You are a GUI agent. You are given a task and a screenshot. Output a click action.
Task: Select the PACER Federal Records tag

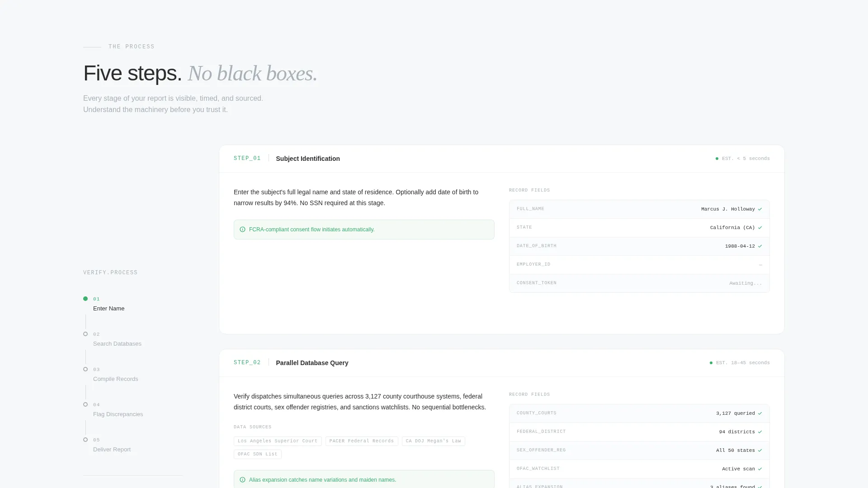362,441
